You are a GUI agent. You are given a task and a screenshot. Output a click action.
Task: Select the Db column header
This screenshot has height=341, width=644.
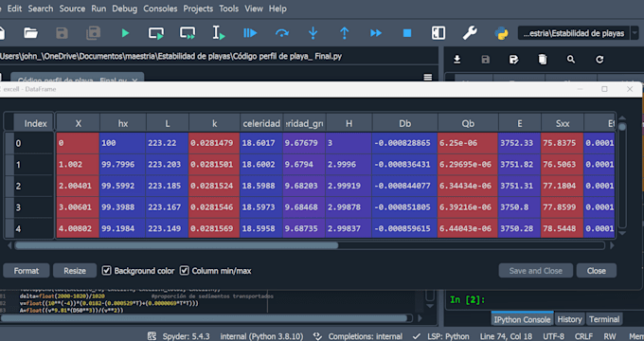pos(405,123)
